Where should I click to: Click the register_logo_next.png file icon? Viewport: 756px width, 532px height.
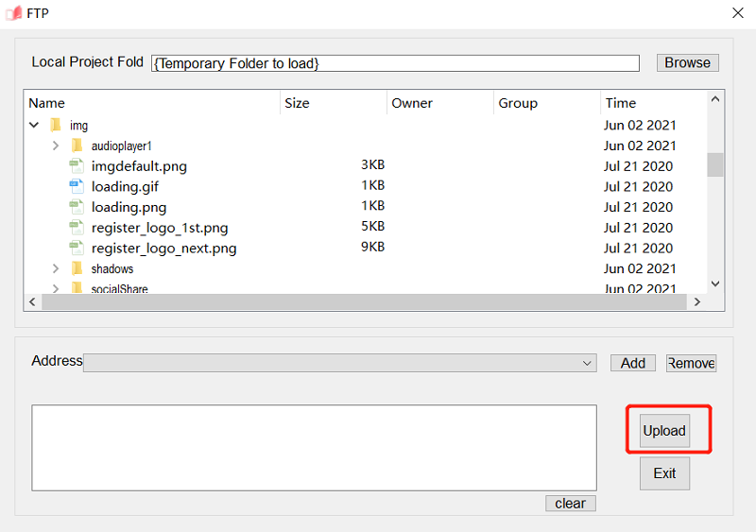tap(77, 249)
